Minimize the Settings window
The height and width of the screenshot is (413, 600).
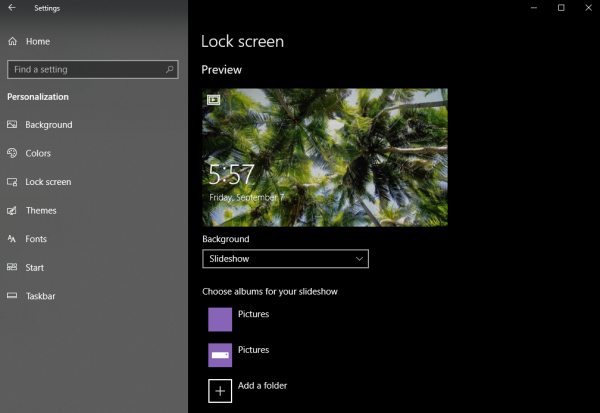coord(533,8)
